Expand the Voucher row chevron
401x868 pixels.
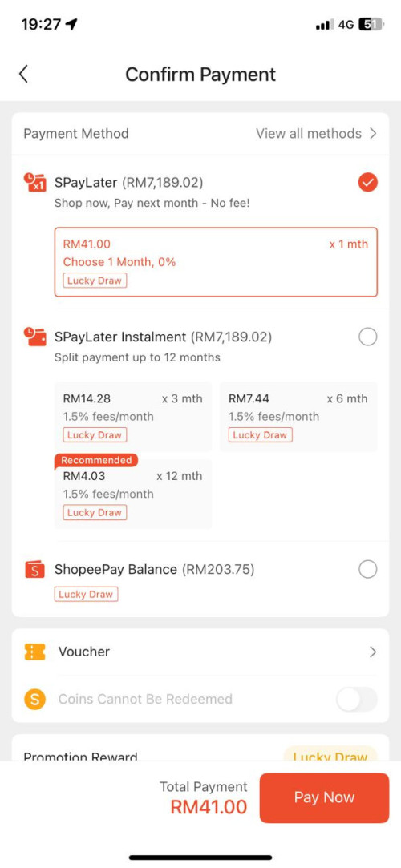pyautogui.click(x=373, y=652)
